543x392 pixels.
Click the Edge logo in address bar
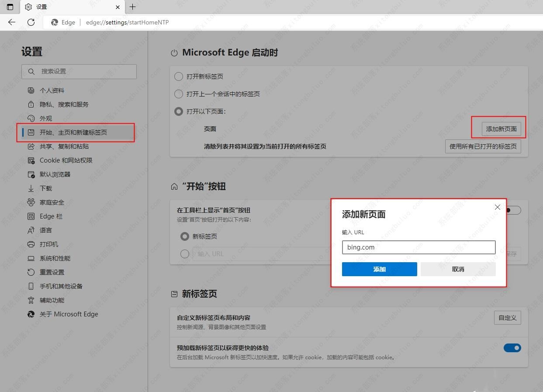click(x=55, y=22)
